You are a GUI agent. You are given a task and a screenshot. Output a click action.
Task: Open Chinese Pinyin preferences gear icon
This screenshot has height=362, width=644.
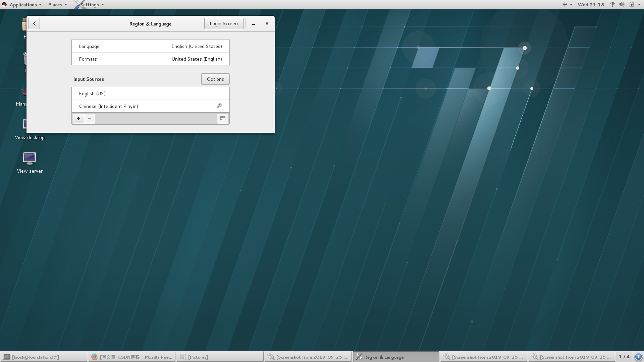point(219,106)
